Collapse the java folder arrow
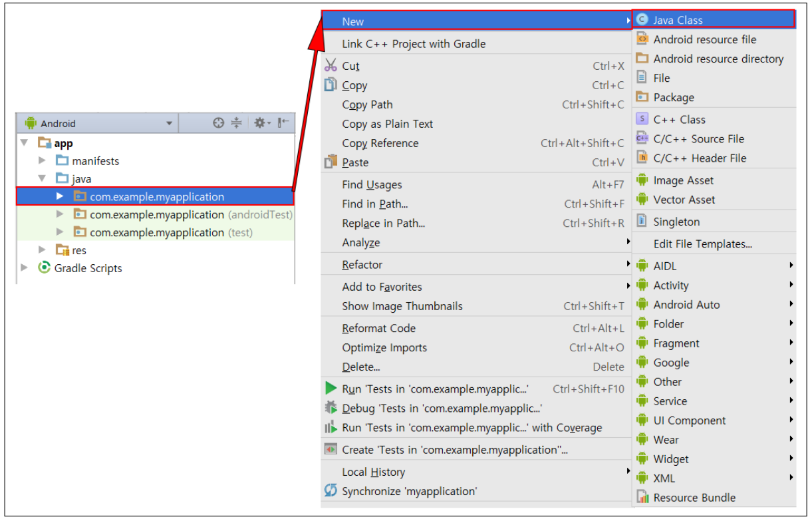Viewport: 812px width, 519px height. [42, 178]
